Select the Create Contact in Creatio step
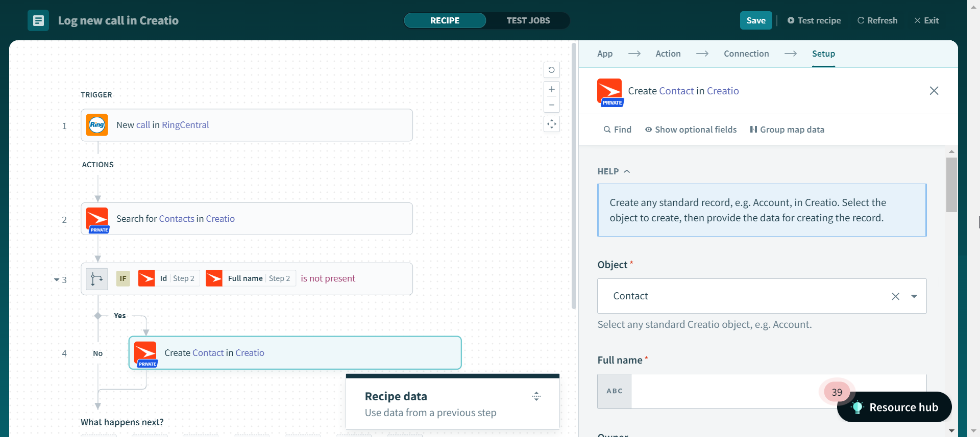Image resolution: width=980 pixels, height=437 pixels. click(295, 353)
